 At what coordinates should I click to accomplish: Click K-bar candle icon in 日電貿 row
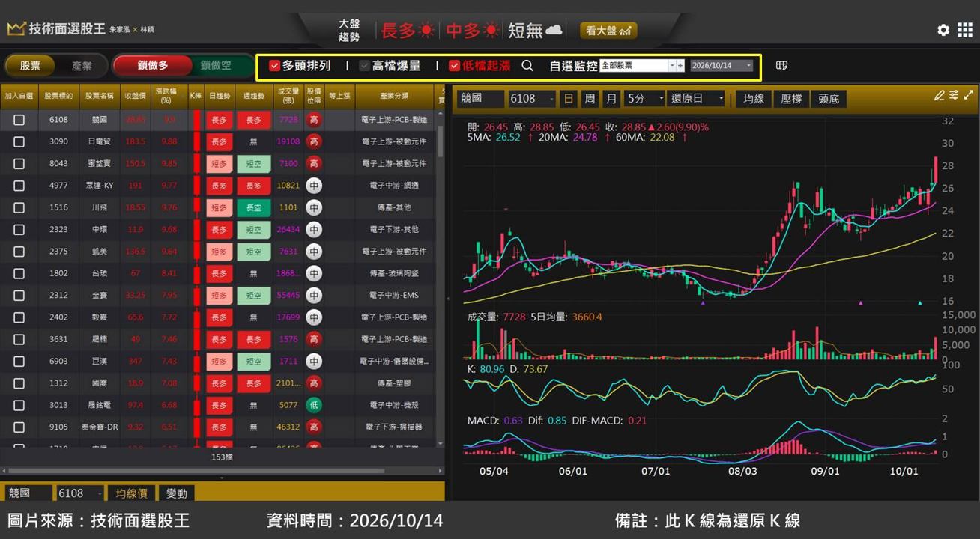[197, 141]
